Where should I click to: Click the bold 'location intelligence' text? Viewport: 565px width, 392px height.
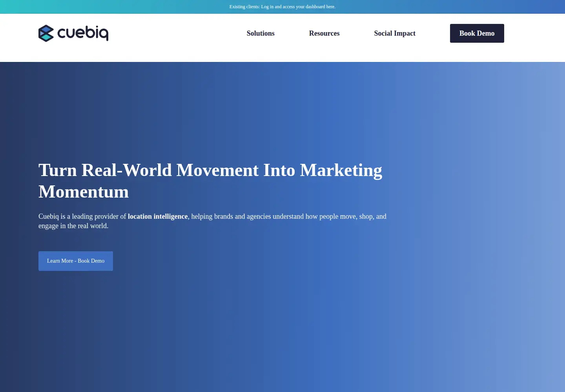click(158, 216)
